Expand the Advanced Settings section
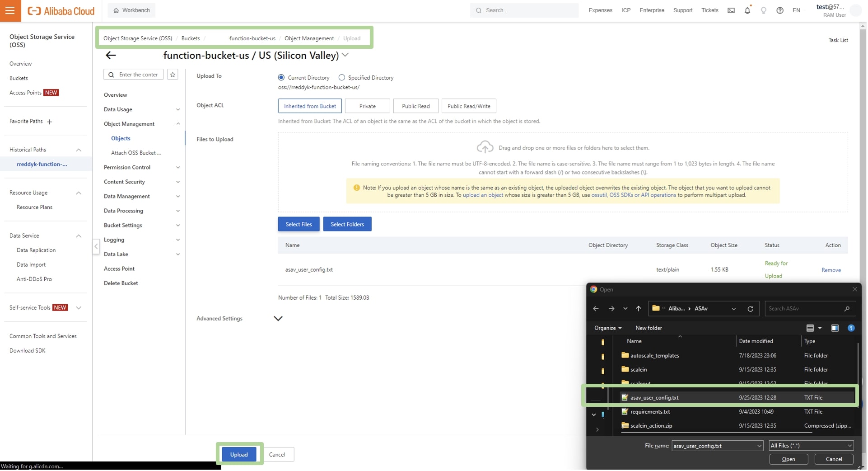868x471 pixels. click(278, 318)
